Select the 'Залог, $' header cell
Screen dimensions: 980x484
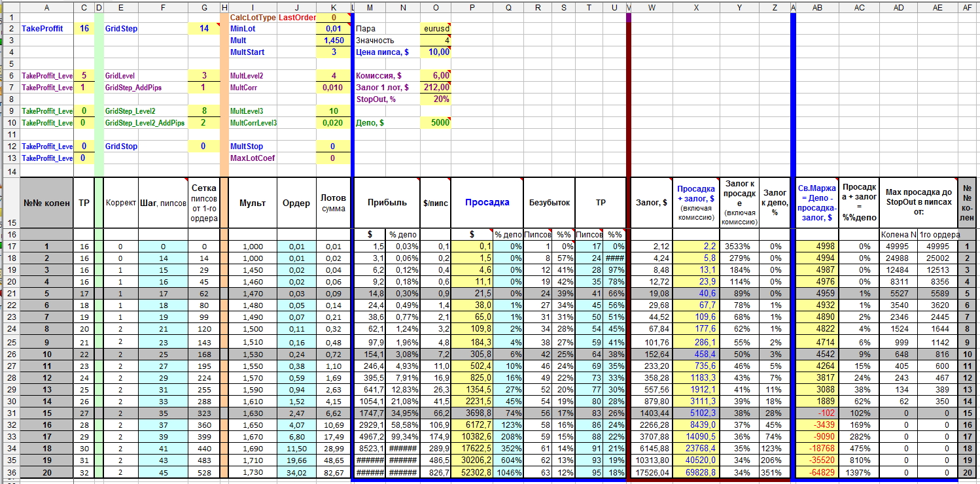click(x=651, y=203)
